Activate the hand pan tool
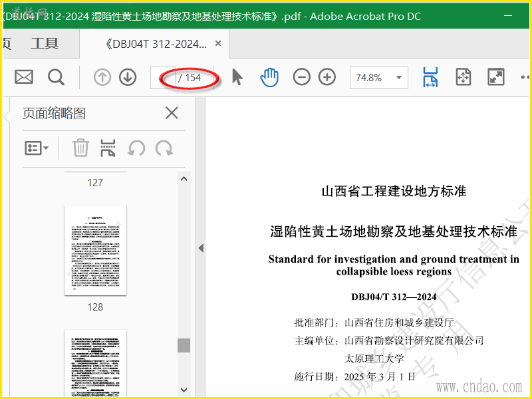Image resolution: width=532 pixels, height=399 pixels. tap(269, 77)
